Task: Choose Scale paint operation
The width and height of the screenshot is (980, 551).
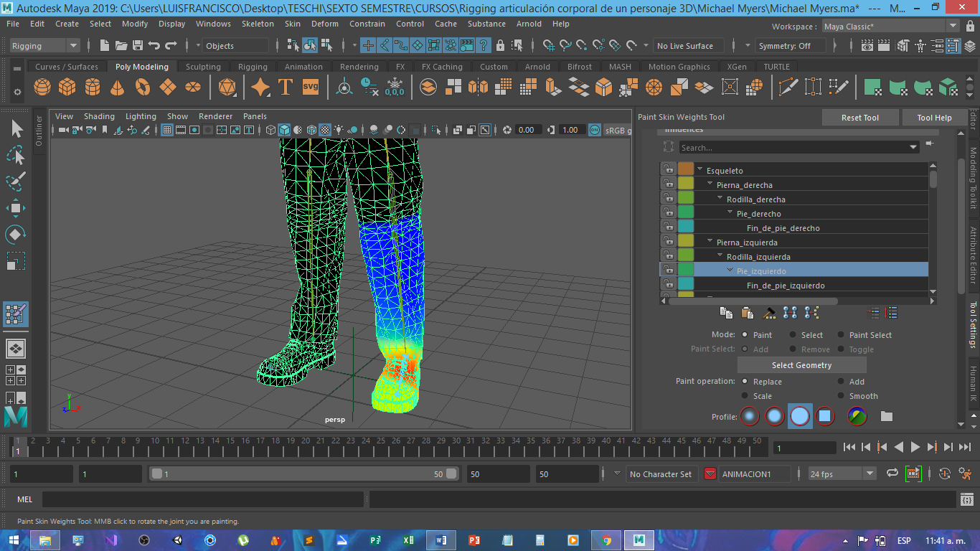Action: [745, 396]
